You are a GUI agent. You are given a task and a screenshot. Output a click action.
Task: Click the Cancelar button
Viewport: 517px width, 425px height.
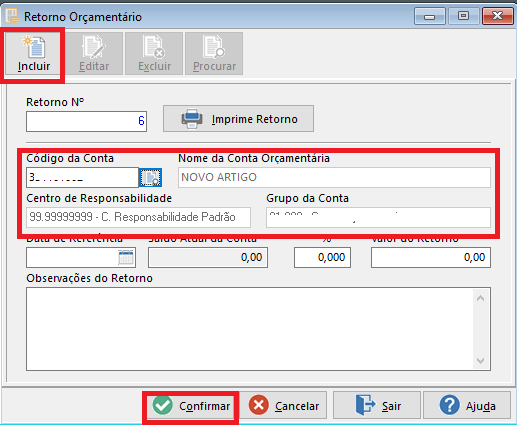pyautogui.click(x=283, y=406)
